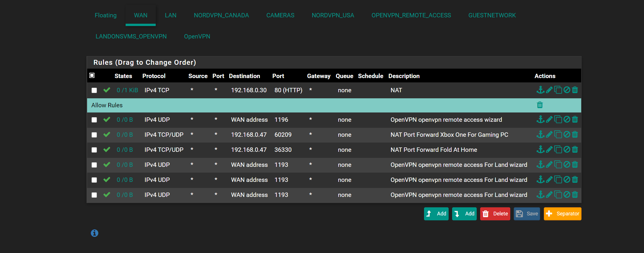644x253 pixels.
Task: Add a new Separator
Action: [562, 214]
